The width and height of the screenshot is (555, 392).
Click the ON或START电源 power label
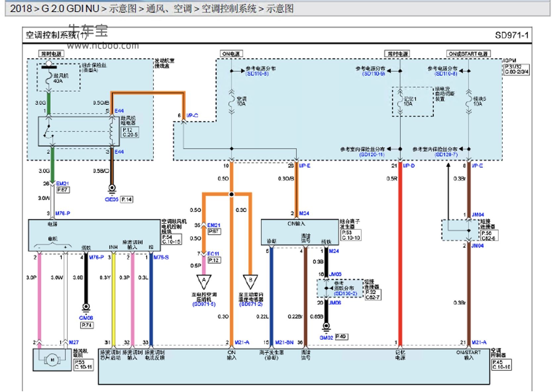coord(468,54)
